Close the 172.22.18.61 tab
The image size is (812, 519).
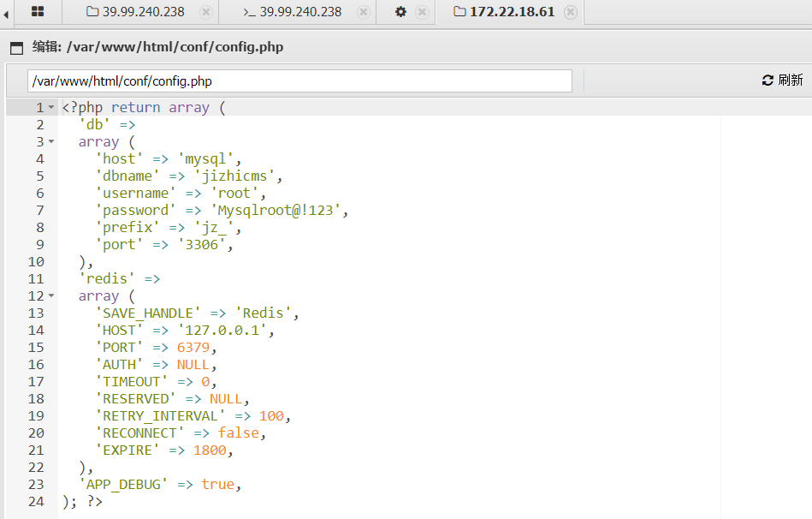click(x=570, y=12)
